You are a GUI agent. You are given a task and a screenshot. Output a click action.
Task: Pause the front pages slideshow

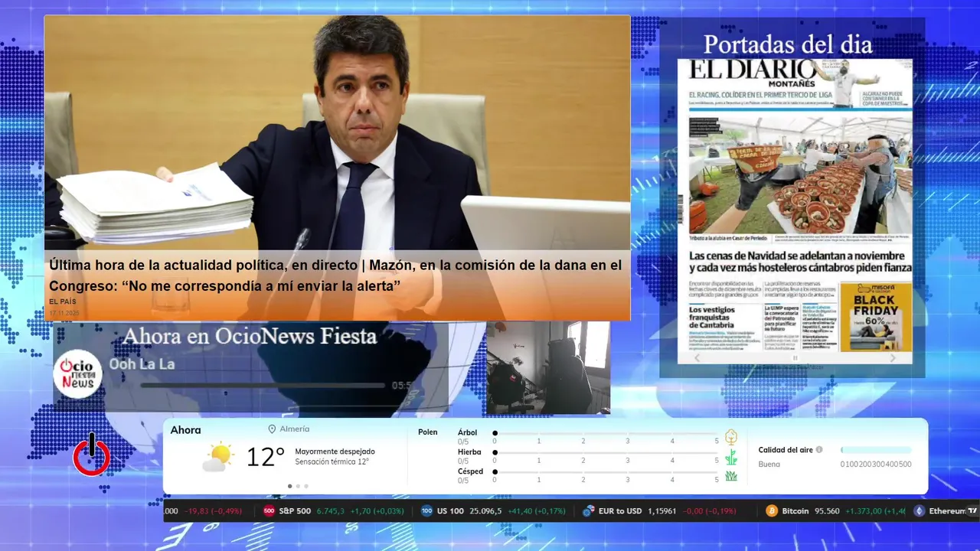pos(795,357)
